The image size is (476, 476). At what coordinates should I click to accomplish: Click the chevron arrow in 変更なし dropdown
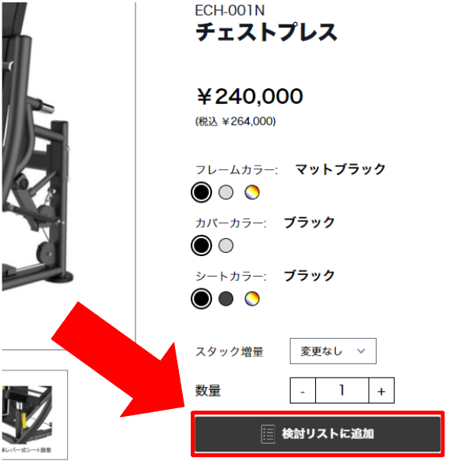[361, 351]
